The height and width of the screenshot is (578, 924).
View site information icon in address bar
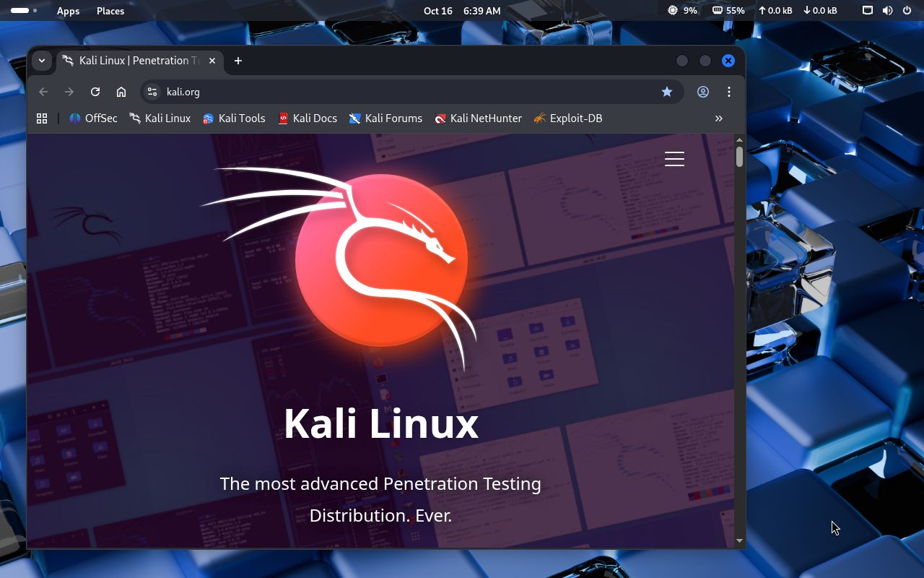[x=152, y=92]
